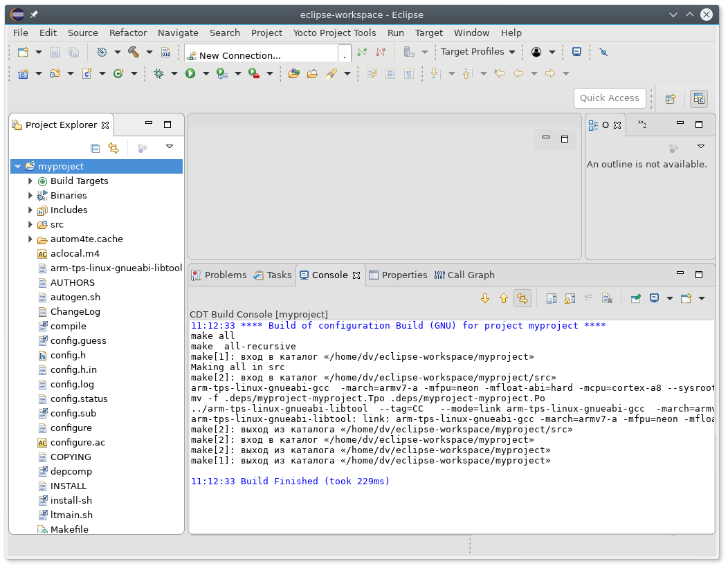Click Clear Console icon
The image size is (728, 568).
pyautogui.click(x=607, y=298)
